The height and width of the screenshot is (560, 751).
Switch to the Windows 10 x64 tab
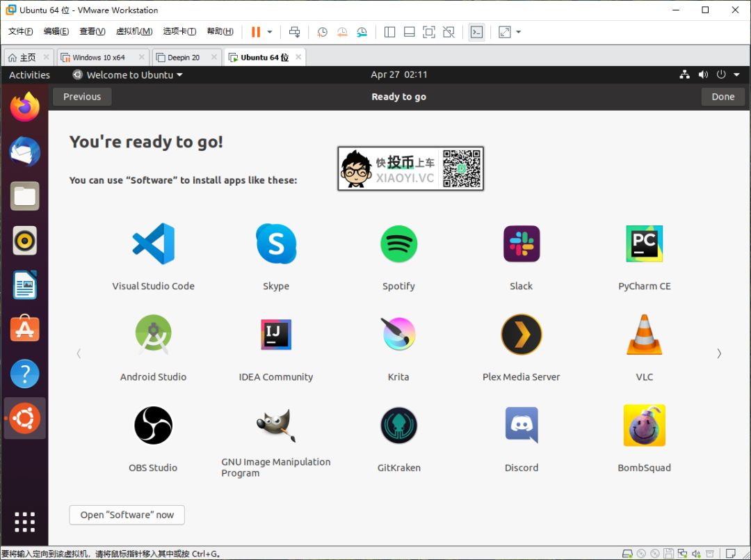point(102,58)
